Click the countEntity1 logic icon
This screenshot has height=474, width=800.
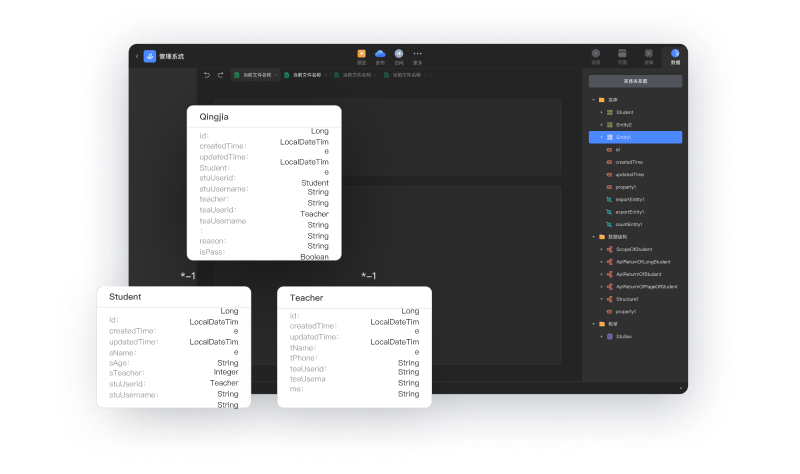click(609, 224)
